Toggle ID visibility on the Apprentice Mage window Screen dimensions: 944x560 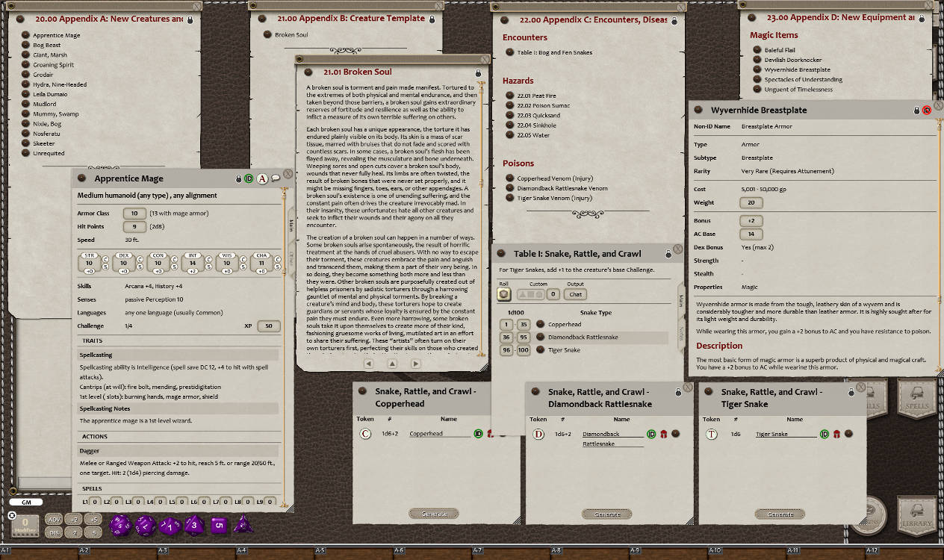pyautogui.click(x=249, y=178)
